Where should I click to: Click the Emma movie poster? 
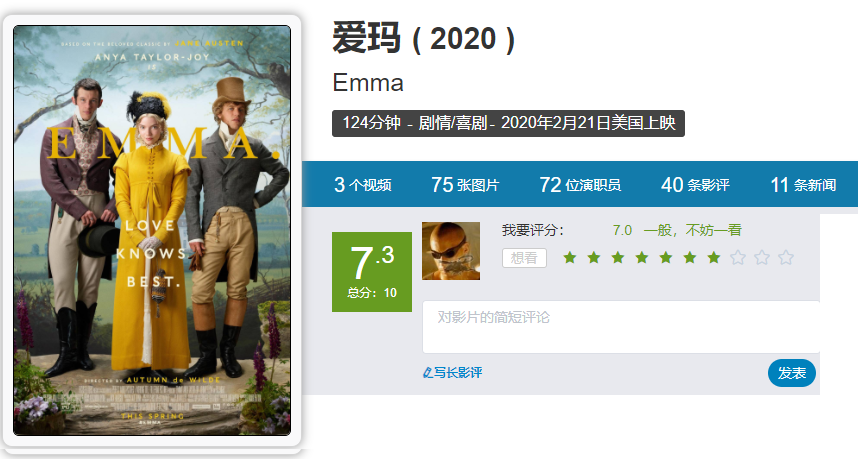click(x=152, y=230)
